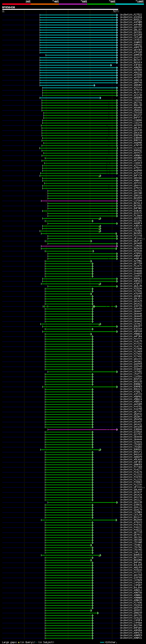
Task: Click the =100char. scale legend
Action: tap(108, 642)
